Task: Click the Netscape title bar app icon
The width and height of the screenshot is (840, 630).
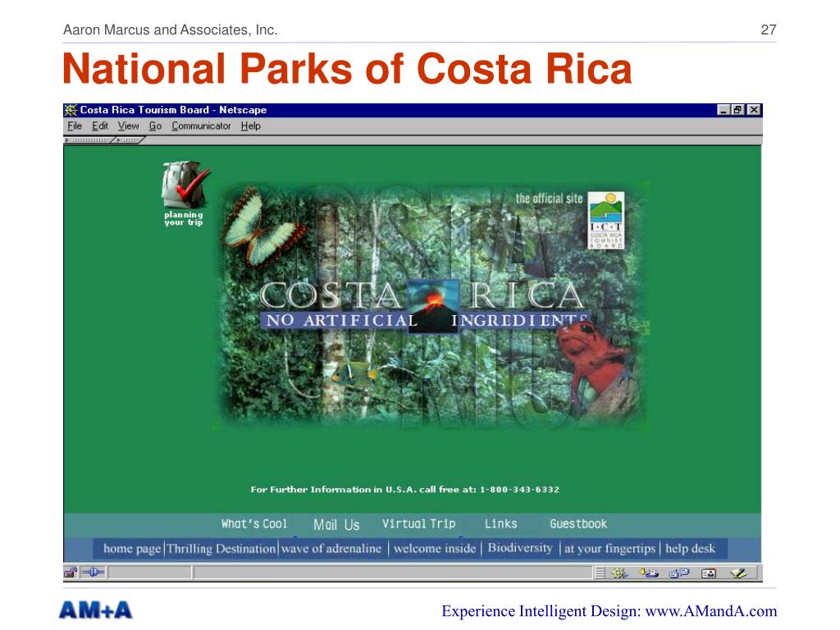Action: click(x=71, y=110)
